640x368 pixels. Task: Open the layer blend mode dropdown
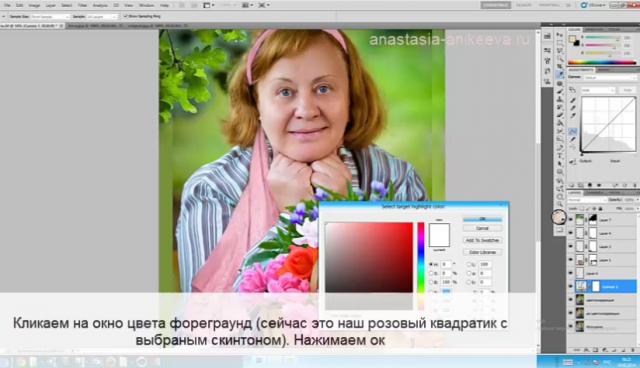click(587, 200)
